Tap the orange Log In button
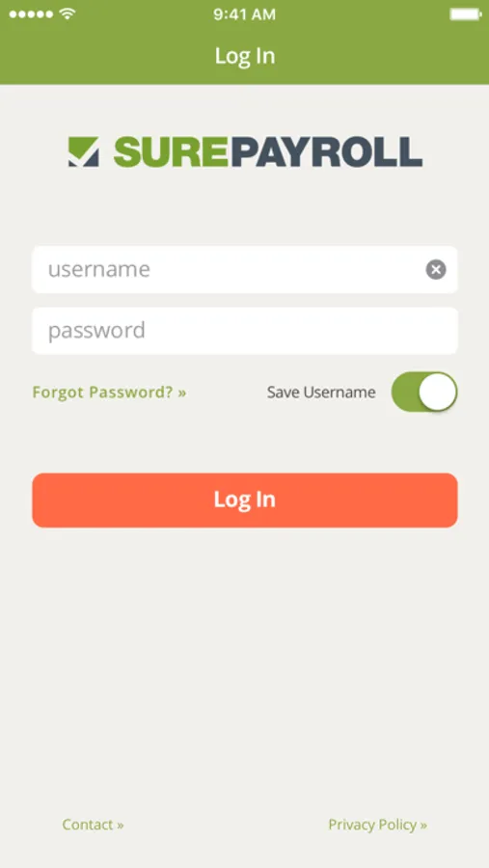Viewport: 489px width, 868px height. [245, 500]
